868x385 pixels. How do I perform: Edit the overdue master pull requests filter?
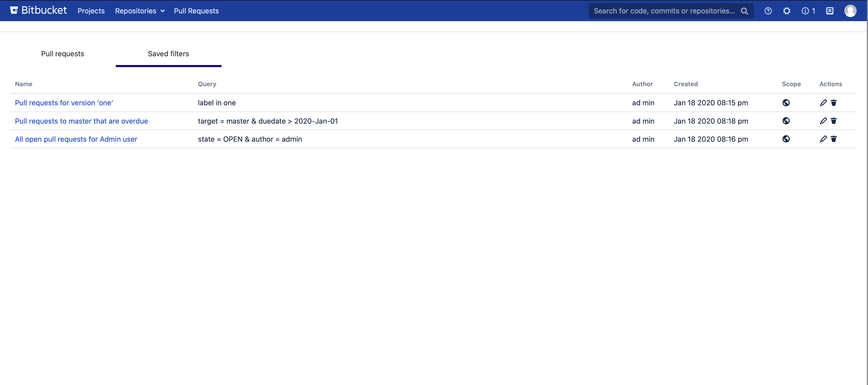point(823,121)
